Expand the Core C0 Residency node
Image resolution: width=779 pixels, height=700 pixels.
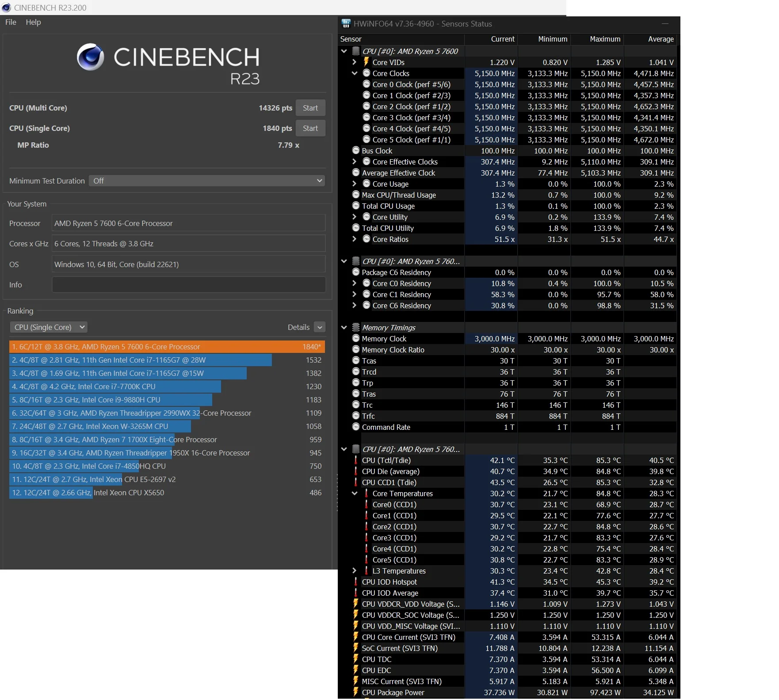(355, 283)
